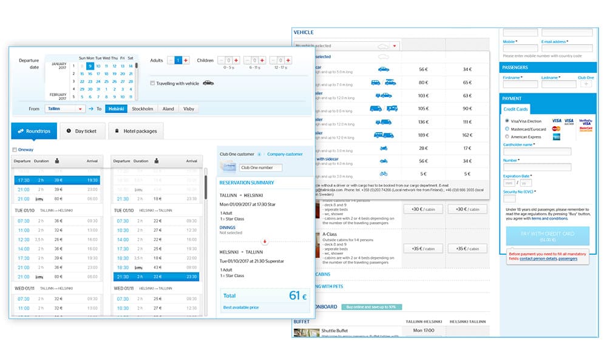Choose Aland as destination

pyautogui.click(x=168, y=109)
